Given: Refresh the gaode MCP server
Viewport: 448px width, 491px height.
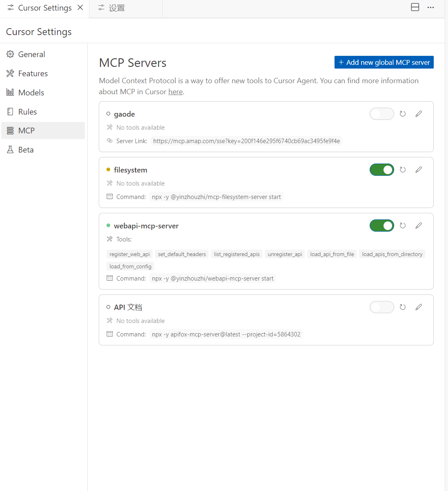Looking at the screenshot, I should pyautogui.click(x=403, y=114).
